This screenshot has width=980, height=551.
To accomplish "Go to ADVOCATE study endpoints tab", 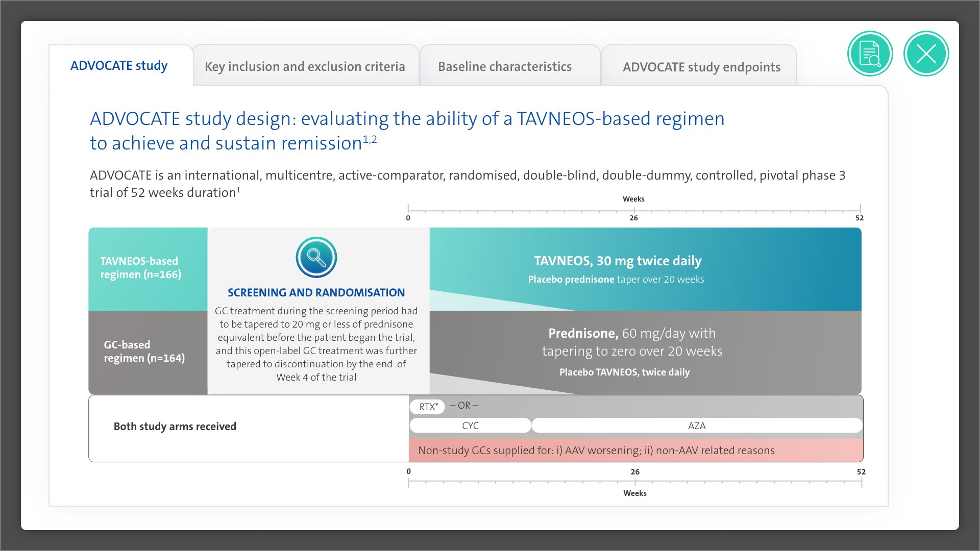I will click(701, 67).
